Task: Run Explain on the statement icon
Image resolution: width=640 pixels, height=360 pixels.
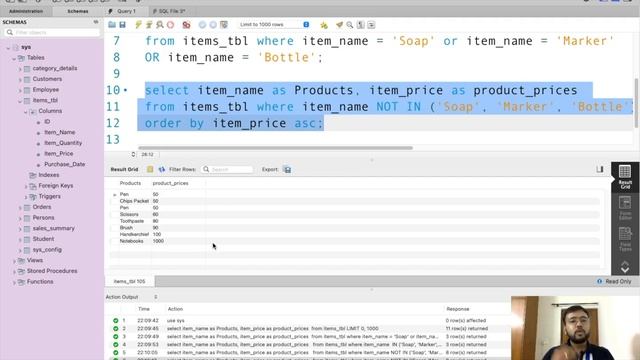Action: pyautogui.click(x=160, y=24)
